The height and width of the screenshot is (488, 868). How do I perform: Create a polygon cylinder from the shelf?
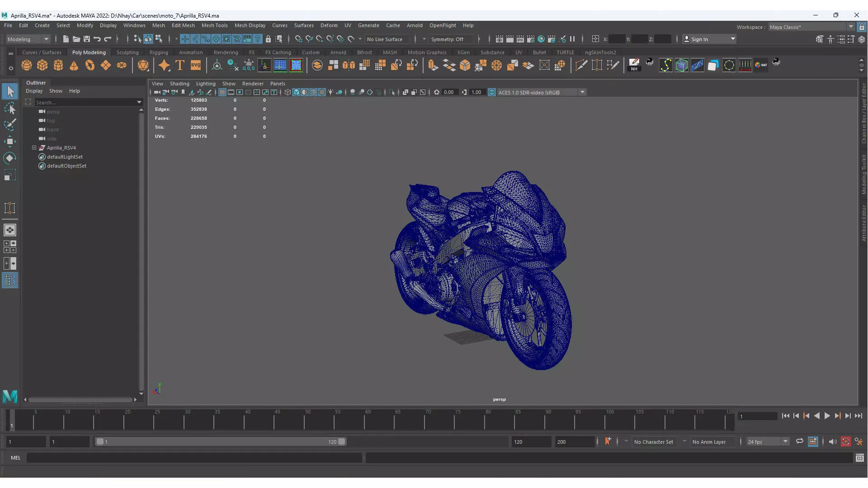click(58, 66)
